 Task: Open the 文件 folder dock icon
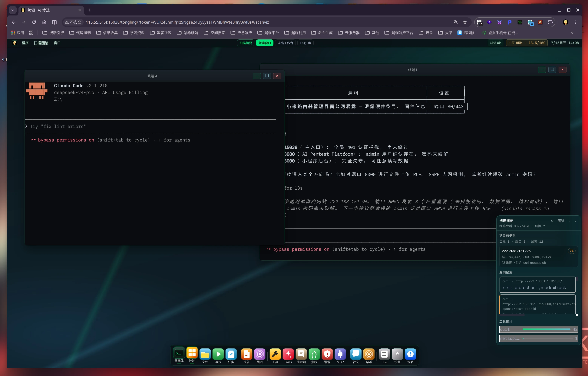point(205,354)
